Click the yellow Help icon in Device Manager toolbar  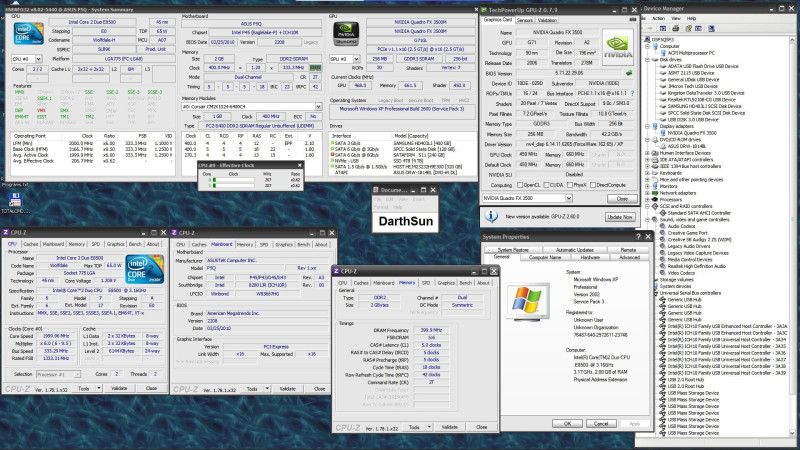688,28
